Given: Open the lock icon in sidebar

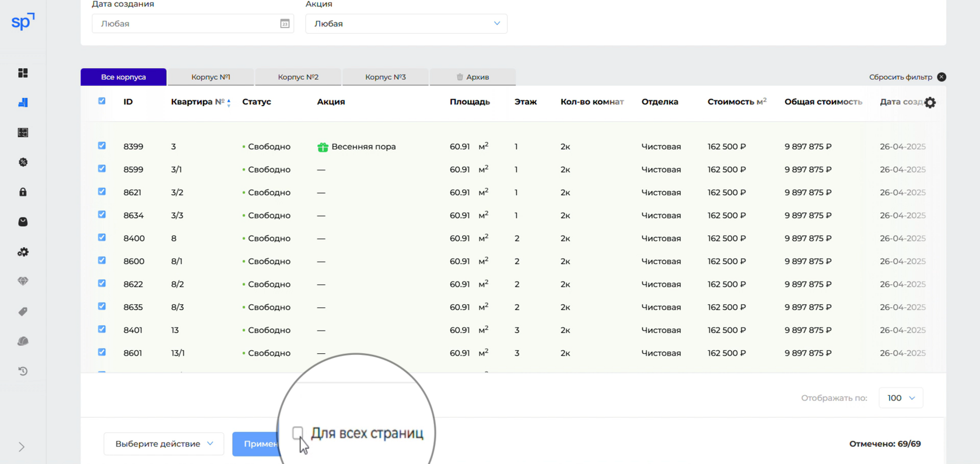Looking at the screenshot, I should tap(23, 192).
